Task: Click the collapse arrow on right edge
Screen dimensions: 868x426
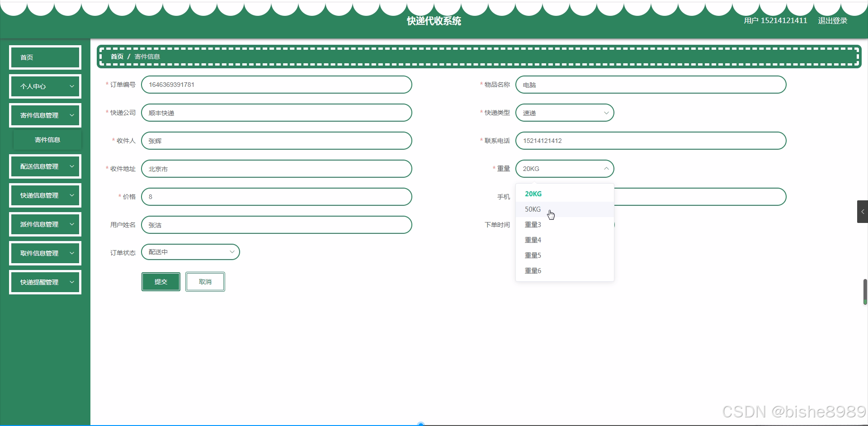Action: 863,211
